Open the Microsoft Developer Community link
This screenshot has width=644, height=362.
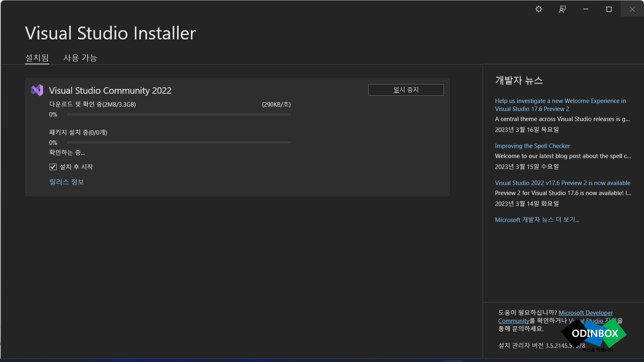pos(586,313)
